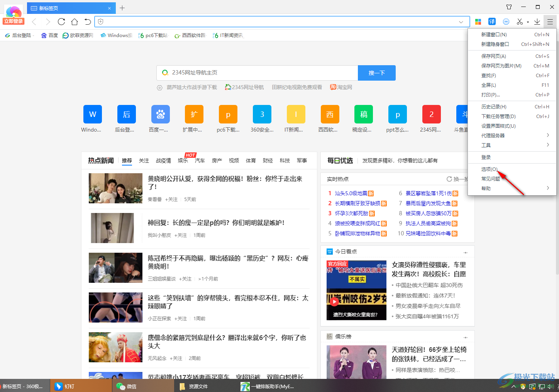Open the 黄晓明公开认爱 news thumbnail
The width and height of the screenshot is (559, 392).
point(115,188)
